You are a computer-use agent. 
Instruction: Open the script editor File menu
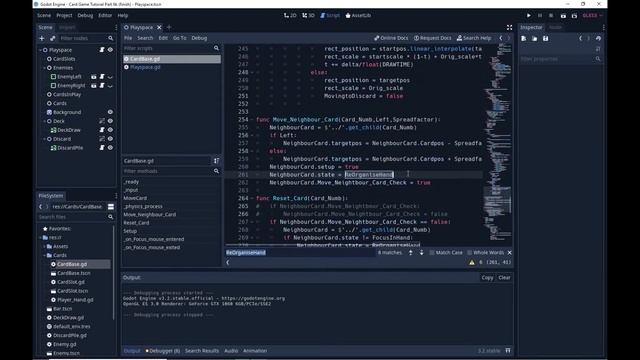pyautogui.click(x=128, y=38)
